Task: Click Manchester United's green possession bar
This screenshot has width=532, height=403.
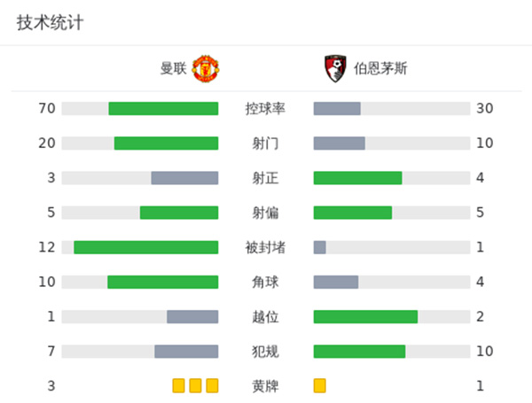Action: coord(163,109)
